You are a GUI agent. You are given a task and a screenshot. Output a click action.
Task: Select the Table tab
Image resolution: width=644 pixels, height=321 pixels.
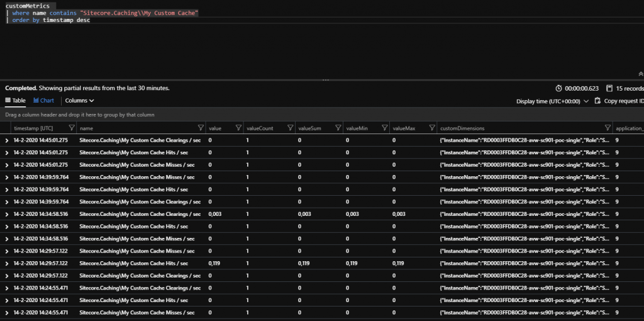tap(15, 100)
